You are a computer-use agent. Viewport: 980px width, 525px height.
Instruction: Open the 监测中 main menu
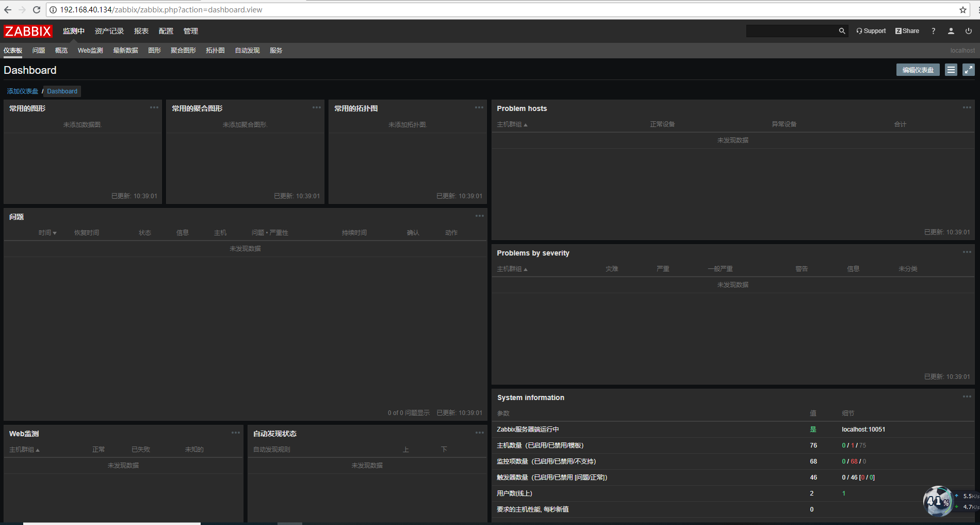point(74,31)
